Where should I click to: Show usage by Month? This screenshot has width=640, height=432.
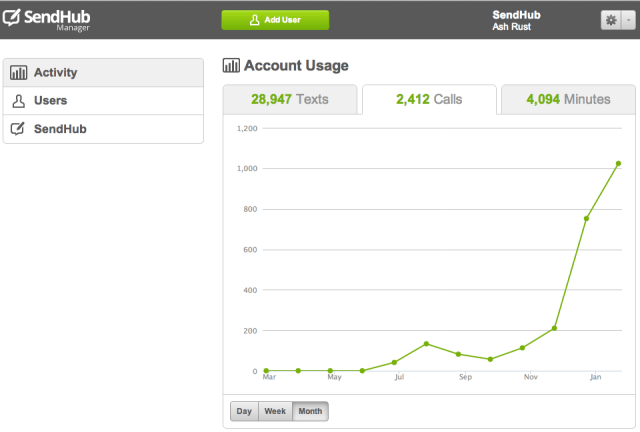(310, 411)
